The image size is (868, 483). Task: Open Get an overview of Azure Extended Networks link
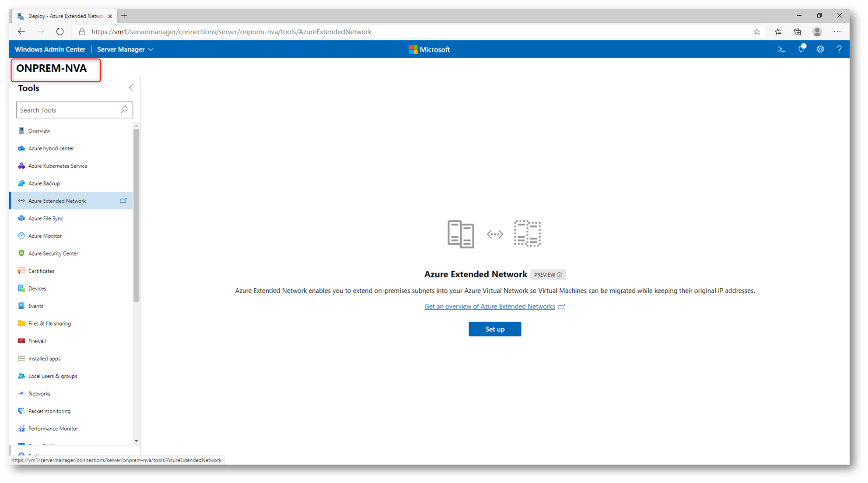click(x=495, y=306)
